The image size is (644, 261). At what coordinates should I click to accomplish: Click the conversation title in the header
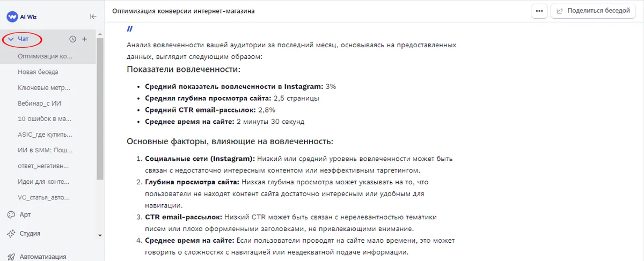[x=184, y=11]
